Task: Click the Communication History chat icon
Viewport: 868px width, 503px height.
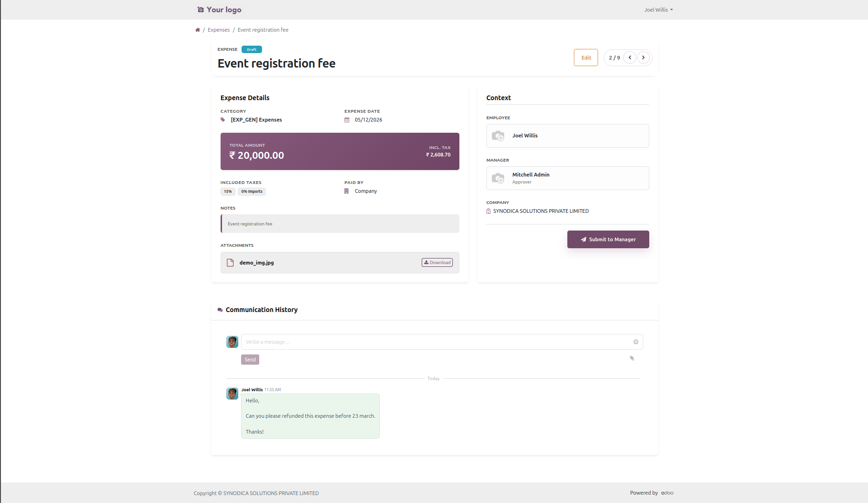Action: pos(220,310)
